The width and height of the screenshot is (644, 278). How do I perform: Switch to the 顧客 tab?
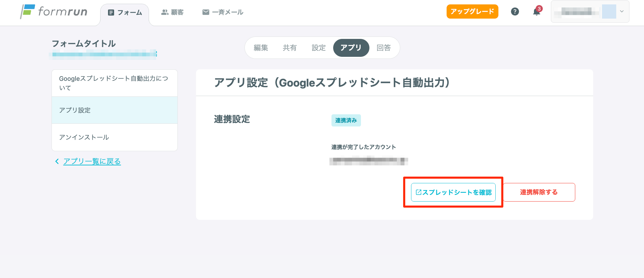point(172,13)
